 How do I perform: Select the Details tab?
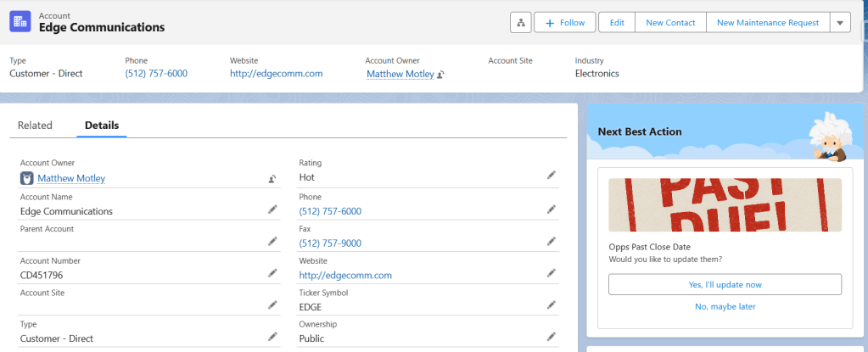click(102, 126)
